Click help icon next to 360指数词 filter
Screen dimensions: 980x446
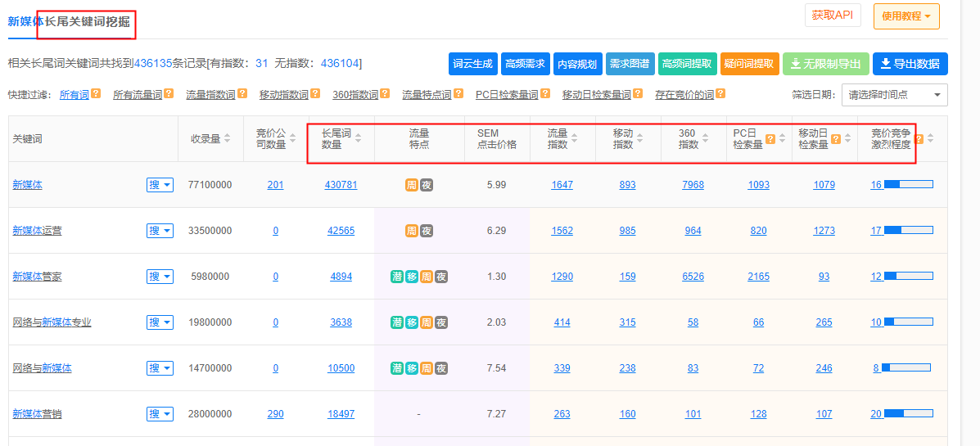click(x=385, y=94)
